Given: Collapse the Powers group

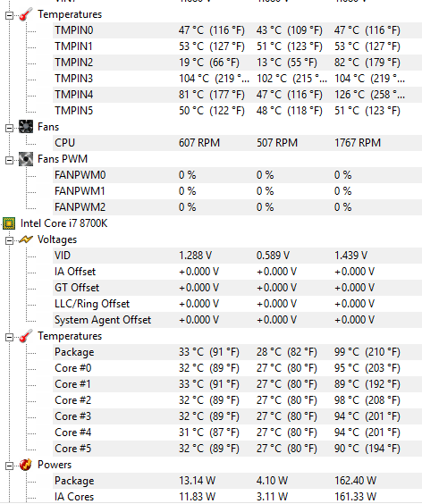Looking at the screenshot, I should (9, 466).
